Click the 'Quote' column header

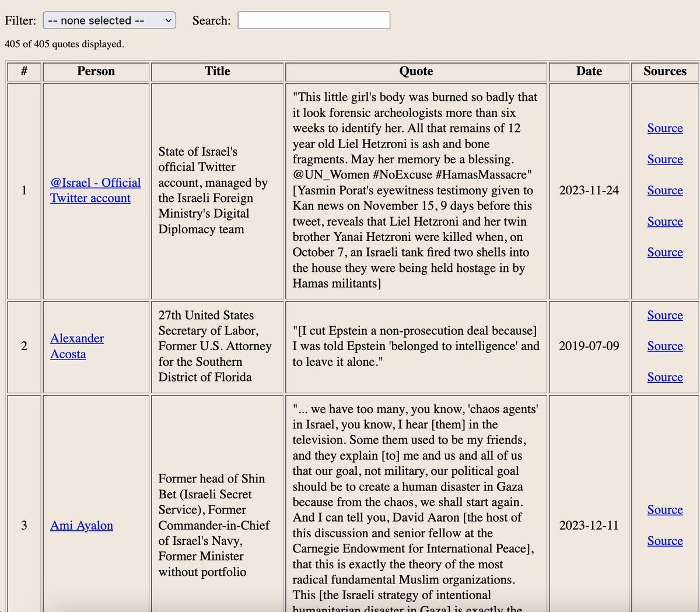[x=416, y=71]
